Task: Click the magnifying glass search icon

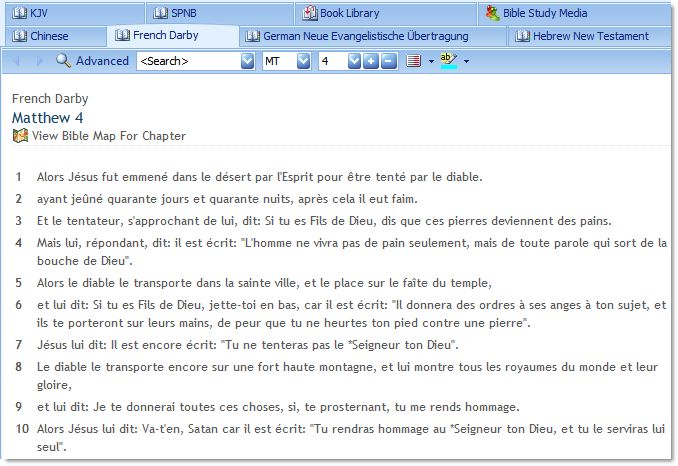Action: tap(63, 61)
